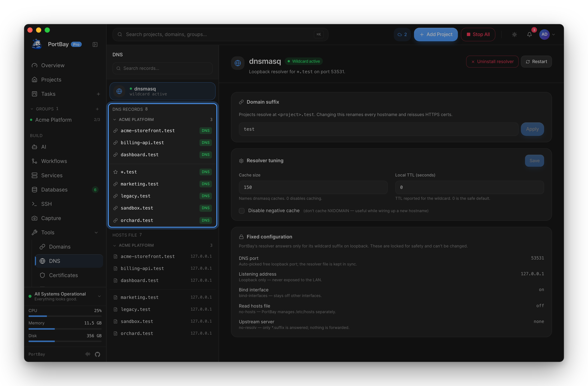Add a new group with plus icon

point(97,109)
